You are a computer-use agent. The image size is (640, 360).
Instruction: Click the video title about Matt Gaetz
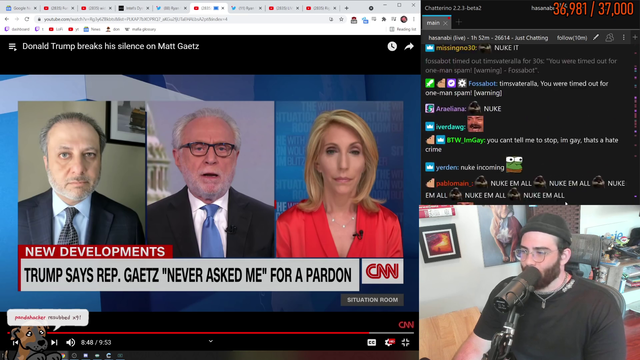coord(111,46)
